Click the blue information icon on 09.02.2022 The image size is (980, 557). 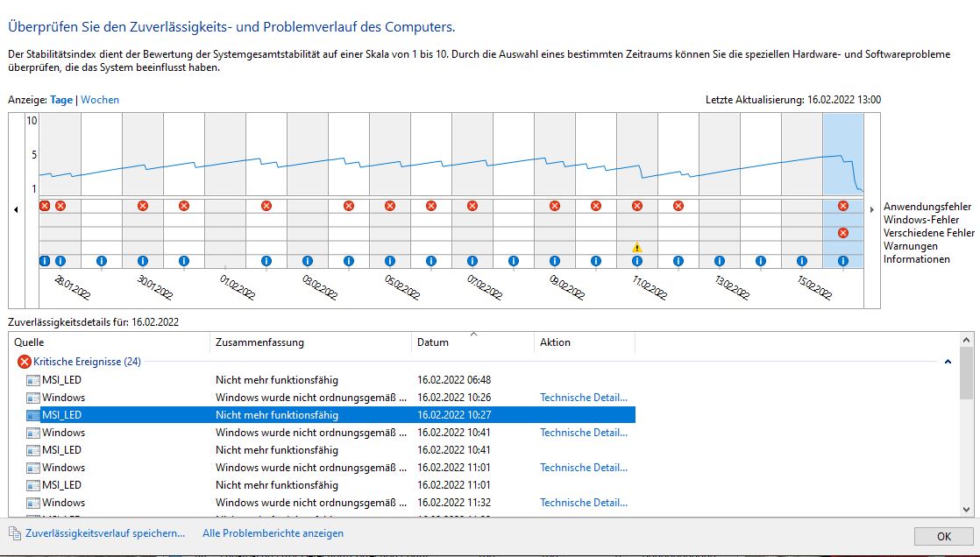click(x=554, y=261)
